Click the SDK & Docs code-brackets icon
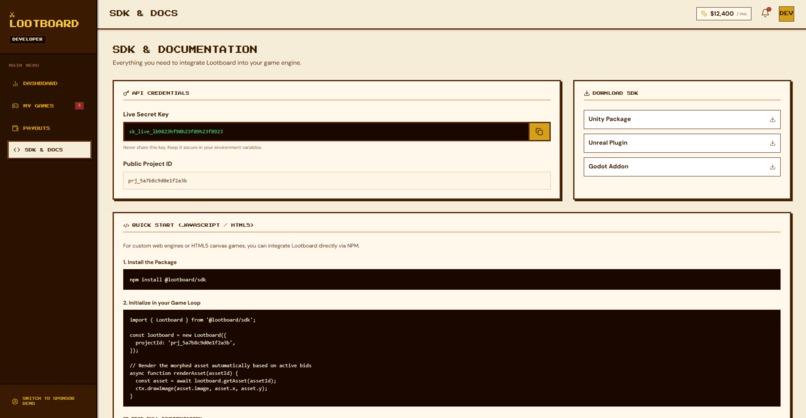 [x=17, y=150]
